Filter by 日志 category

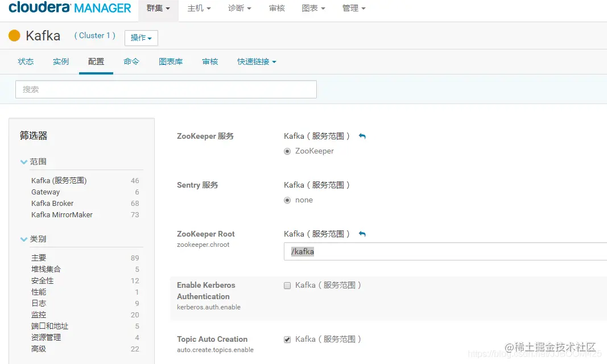tap(39, 303)
